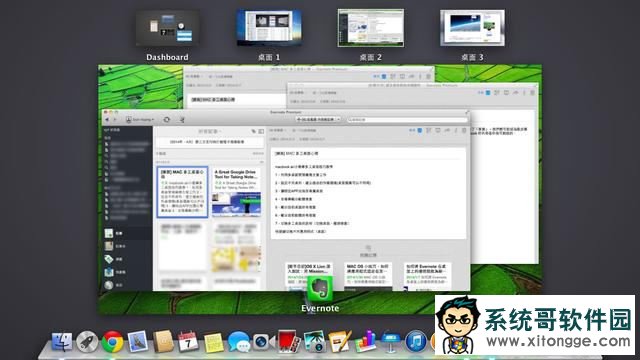Click the blue highlighted icon in front note toolbar
The height and width of the screenshot is (360, 640).
click(420, 131)
